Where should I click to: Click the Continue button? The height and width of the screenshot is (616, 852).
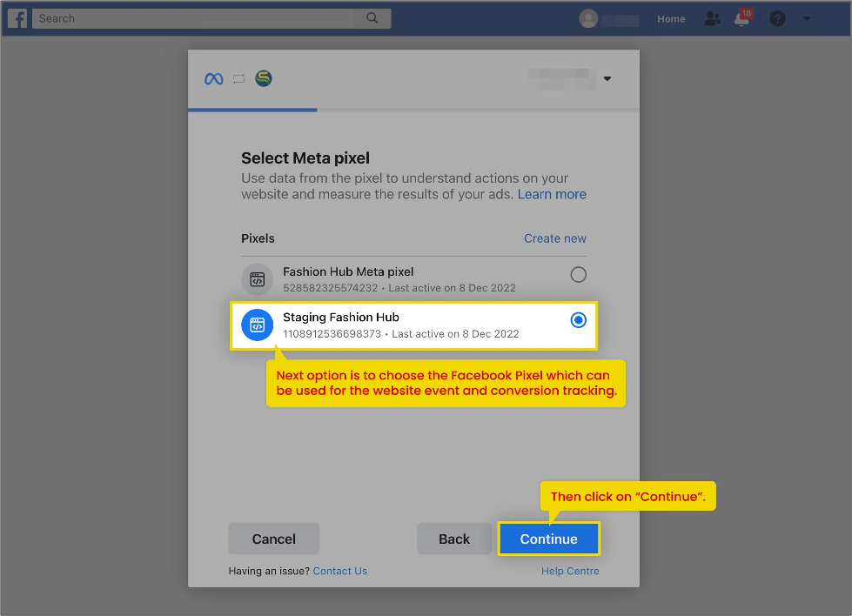[x=549, y=539]
